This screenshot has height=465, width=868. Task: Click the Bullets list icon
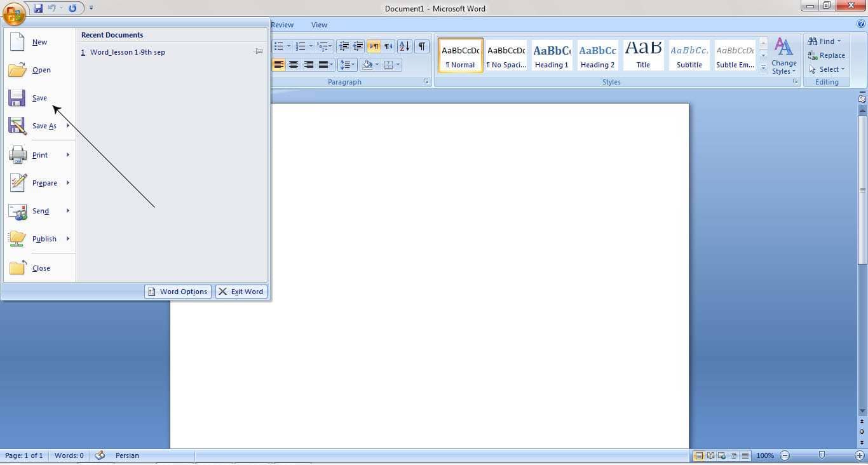(x=278, y=46)
